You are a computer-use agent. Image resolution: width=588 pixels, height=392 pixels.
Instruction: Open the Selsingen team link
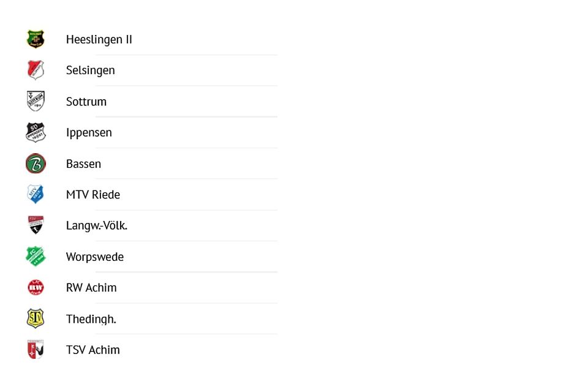(91, 70)
